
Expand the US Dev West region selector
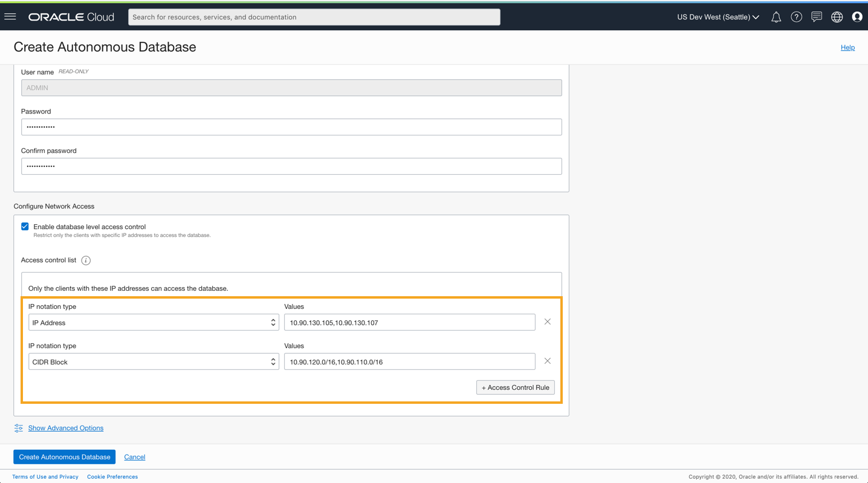[718, 17]
